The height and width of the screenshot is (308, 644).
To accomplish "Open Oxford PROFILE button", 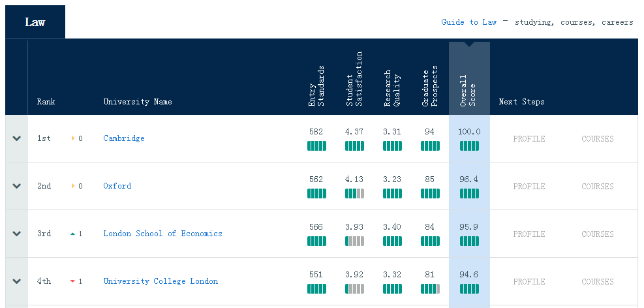I will coord(529,187).
